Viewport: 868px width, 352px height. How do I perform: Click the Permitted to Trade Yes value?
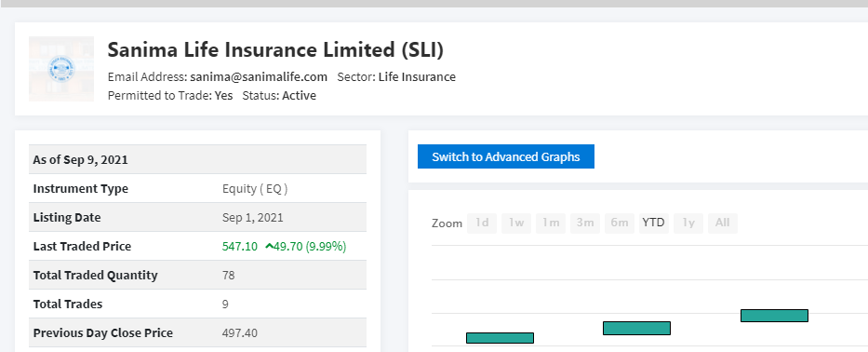(223, 95)
